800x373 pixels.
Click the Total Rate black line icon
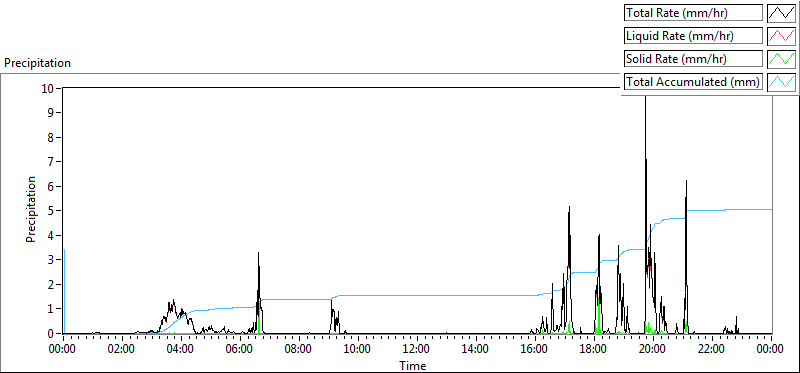click(782, 13)
